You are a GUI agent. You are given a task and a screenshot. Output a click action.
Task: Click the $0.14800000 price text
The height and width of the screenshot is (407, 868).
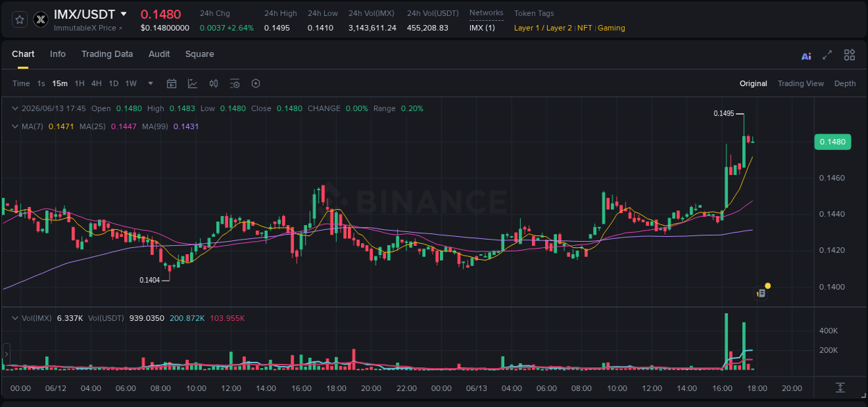tap(165, 28)
